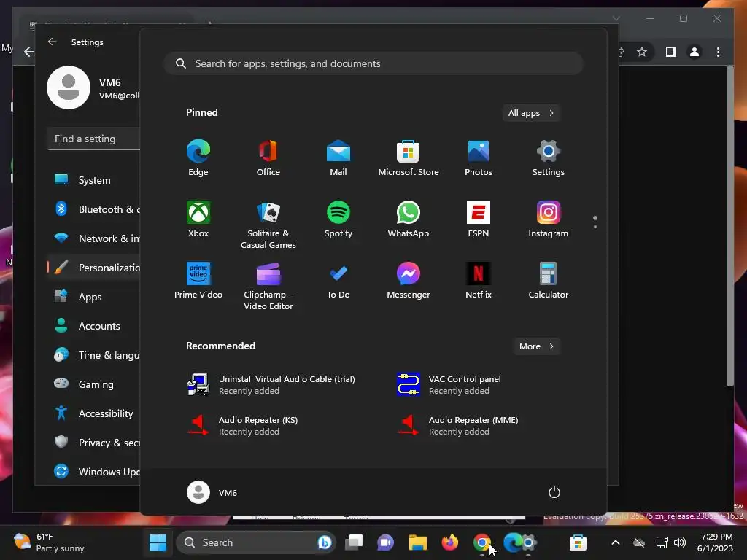
Task: Open Privacy & security settings
Action: [x=94, y=443]
